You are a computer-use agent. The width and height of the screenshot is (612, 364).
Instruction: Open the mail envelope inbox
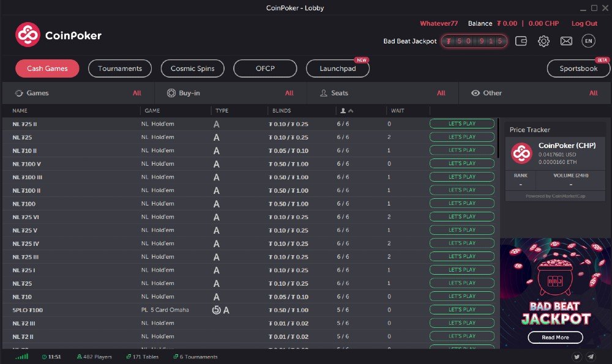tap(566, 41)
